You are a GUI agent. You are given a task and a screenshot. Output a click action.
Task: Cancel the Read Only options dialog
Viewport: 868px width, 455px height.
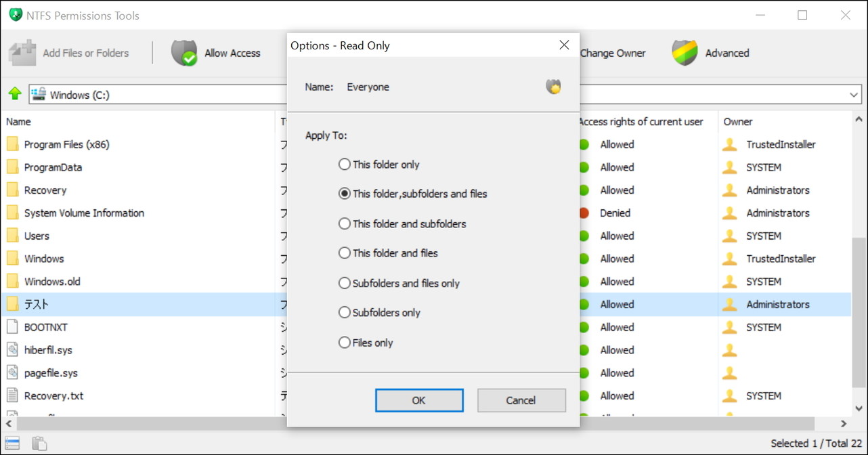click(x=521, y=400)
